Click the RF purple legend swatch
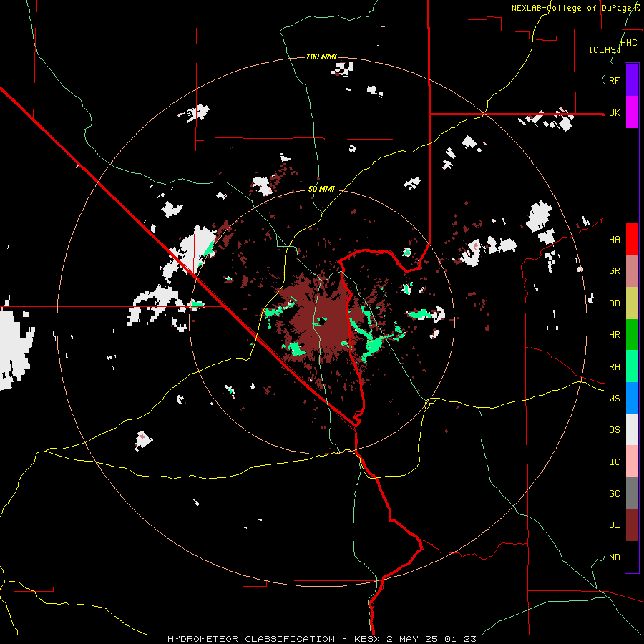Image resolution: width=644 pixels, height=644 pixels. [632, 80]
